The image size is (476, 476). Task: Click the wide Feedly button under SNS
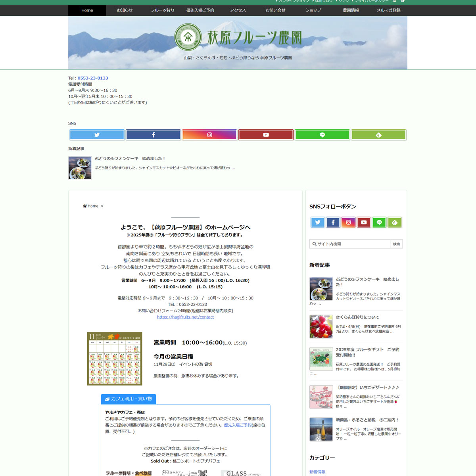[x=378, y=135]
